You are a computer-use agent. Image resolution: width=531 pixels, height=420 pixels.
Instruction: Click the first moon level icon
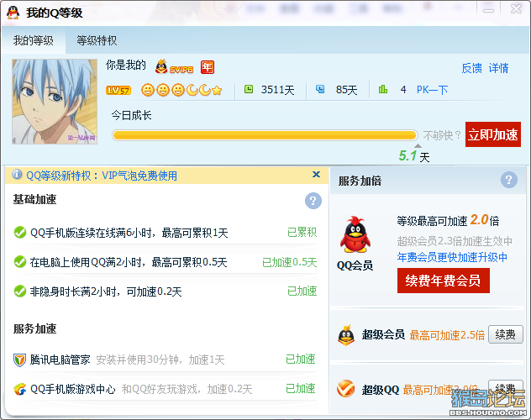coord(192,90)
